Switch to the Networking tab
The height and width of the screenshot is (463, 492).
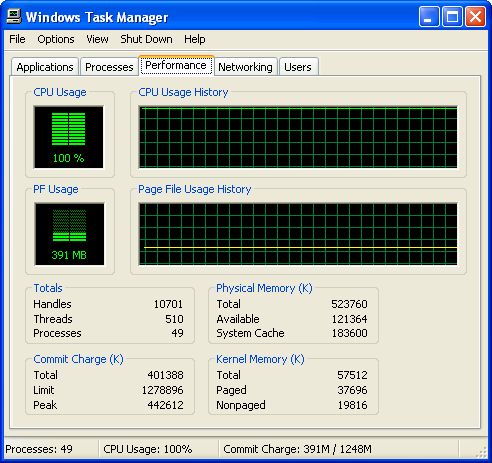(x=245, y=67)
